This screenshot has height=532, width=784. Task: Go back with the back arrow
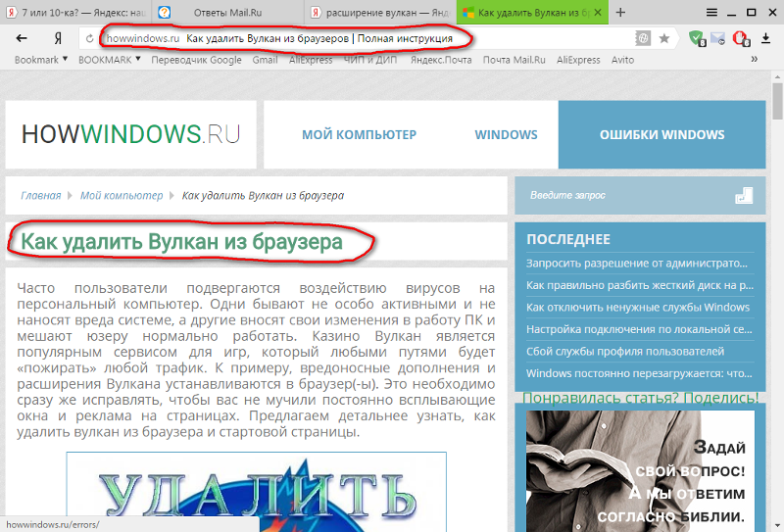[22, 38]
